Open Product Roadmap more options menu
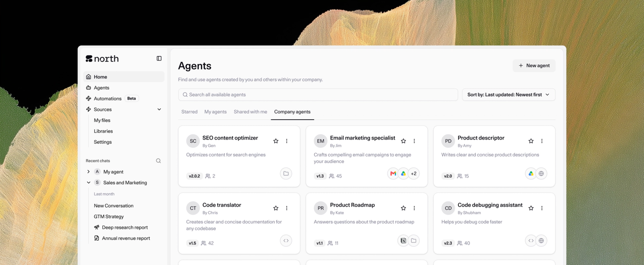 414,208
